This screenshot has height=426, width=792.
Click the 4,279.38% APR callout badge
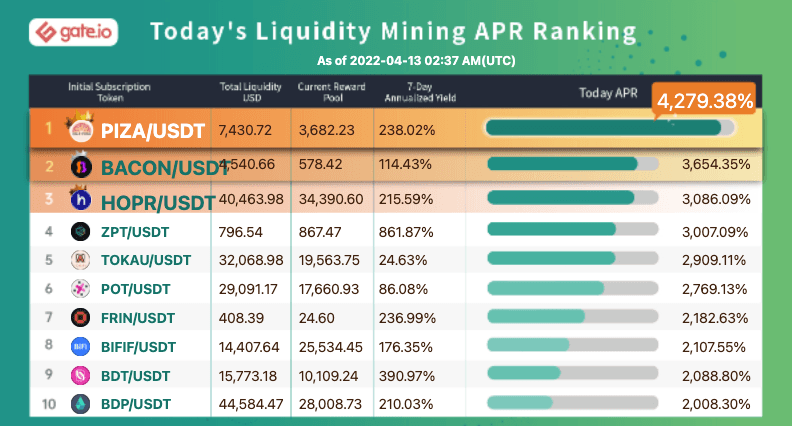(705, 100)
